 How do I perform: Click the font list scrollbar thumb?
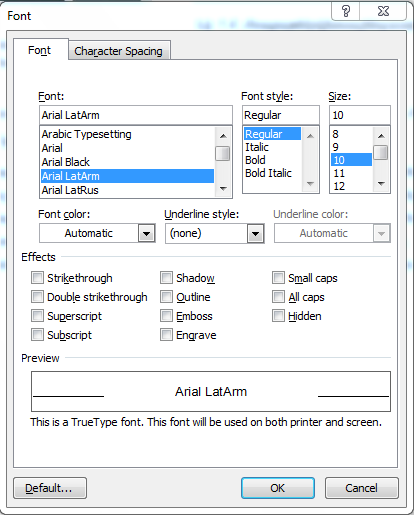pyautogui.click(x=223, y=153)
